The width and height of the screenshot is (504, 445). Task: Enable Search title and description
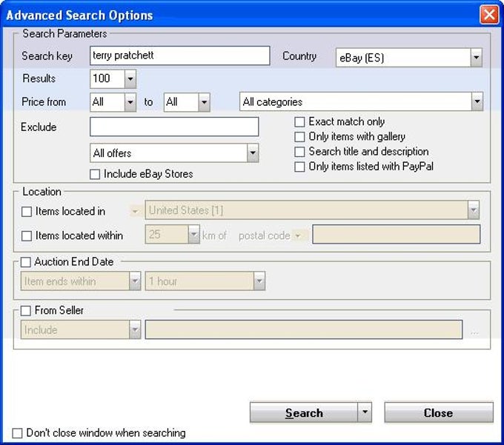click(299, 152)
